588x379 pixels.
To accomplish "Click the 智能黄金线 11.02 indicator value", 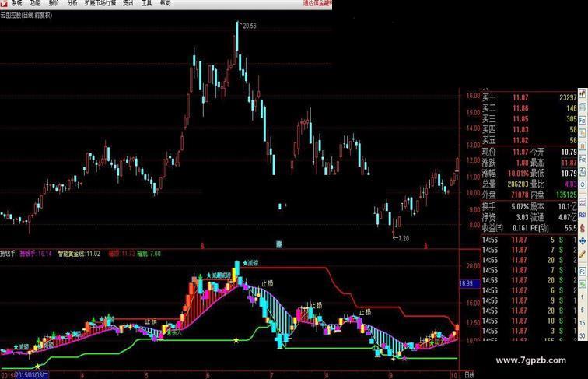I will point(79,254).
